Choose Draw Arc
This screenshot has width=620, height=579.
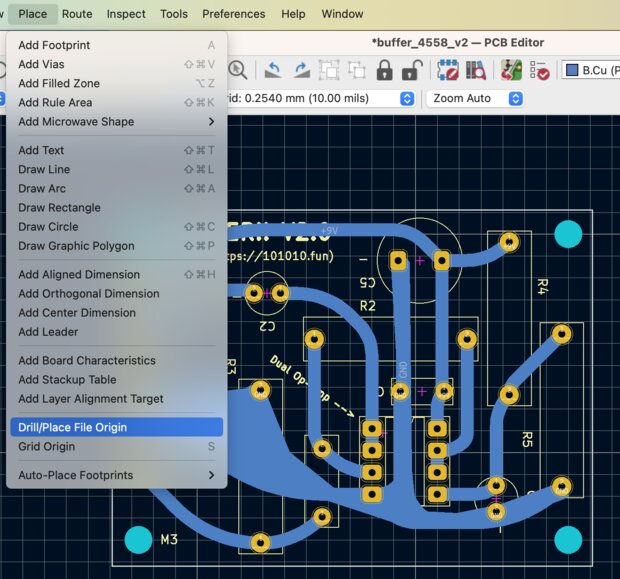coord(117,188)
